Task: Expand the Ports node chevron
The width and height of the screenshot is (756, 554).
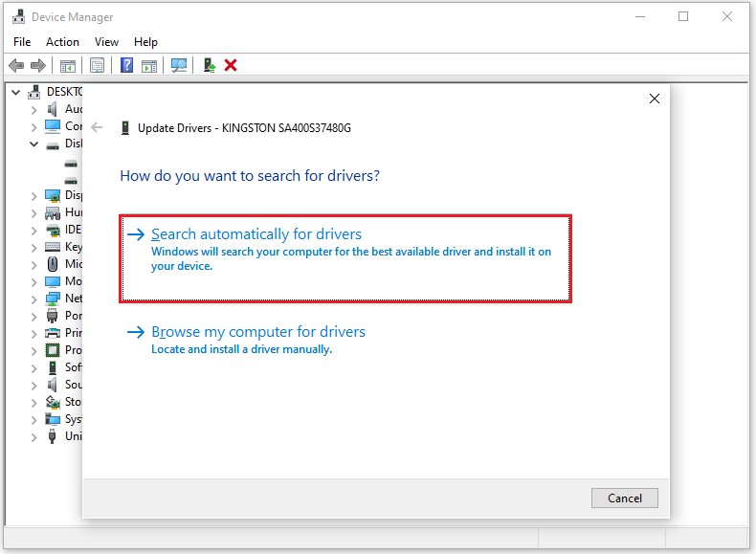Action: [x=33, y=317]
